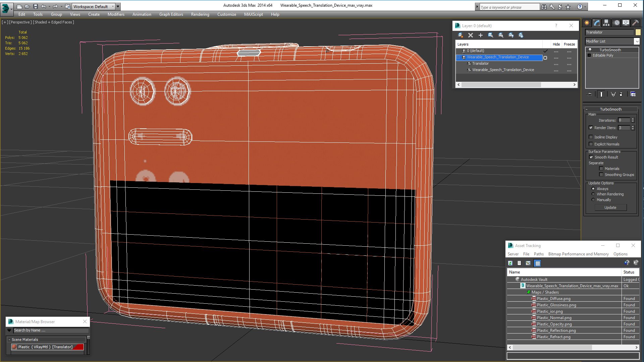Select the Manually update option
The image size is (644, 362).
tap(593, 200)
